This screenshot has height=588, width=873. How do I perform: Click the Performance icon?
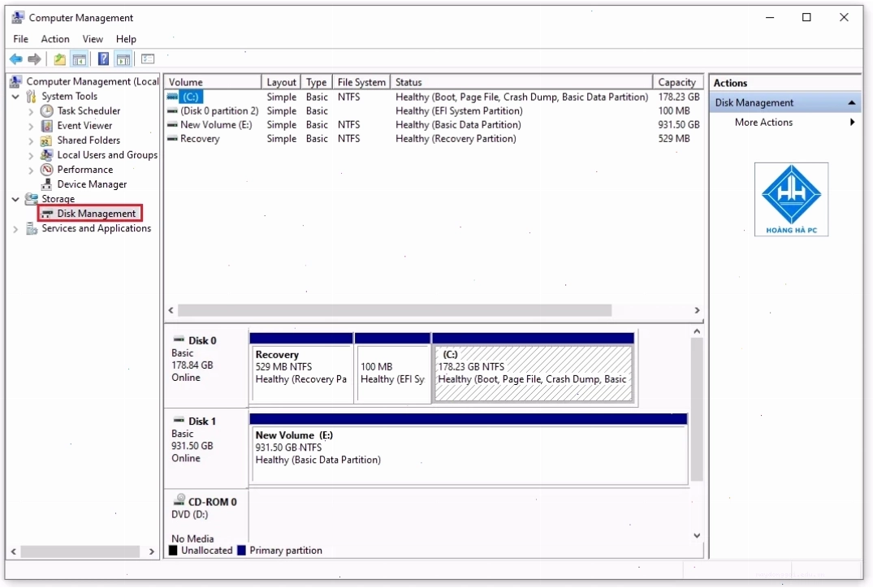[47, 169]
